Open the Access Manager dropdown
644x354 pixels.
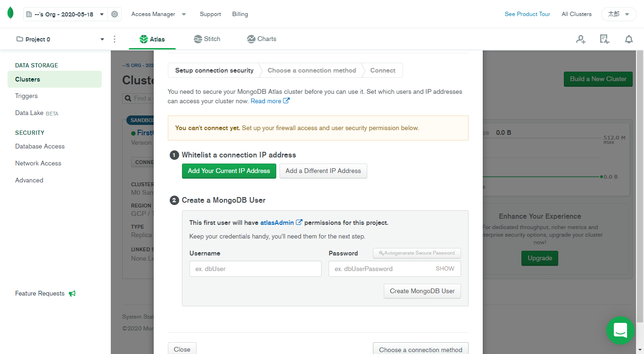158,14
